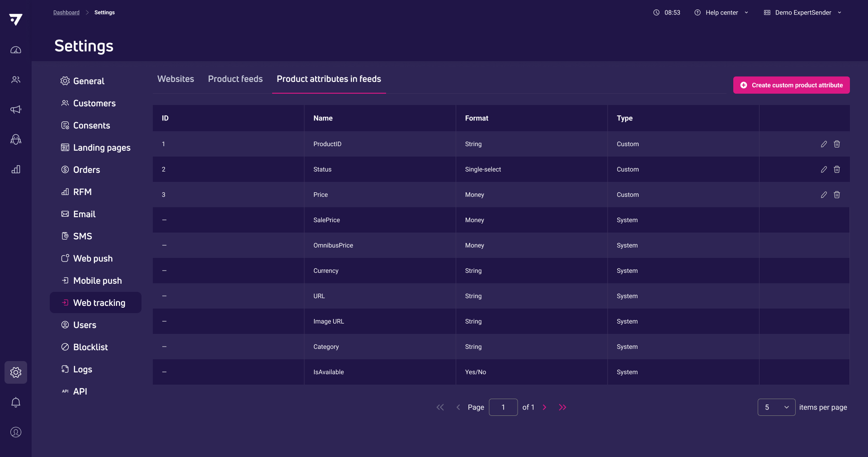
Task: Navigate back via the Dashboard breadcrumb link
Action: pyautogui.click(x=66, y=12)
